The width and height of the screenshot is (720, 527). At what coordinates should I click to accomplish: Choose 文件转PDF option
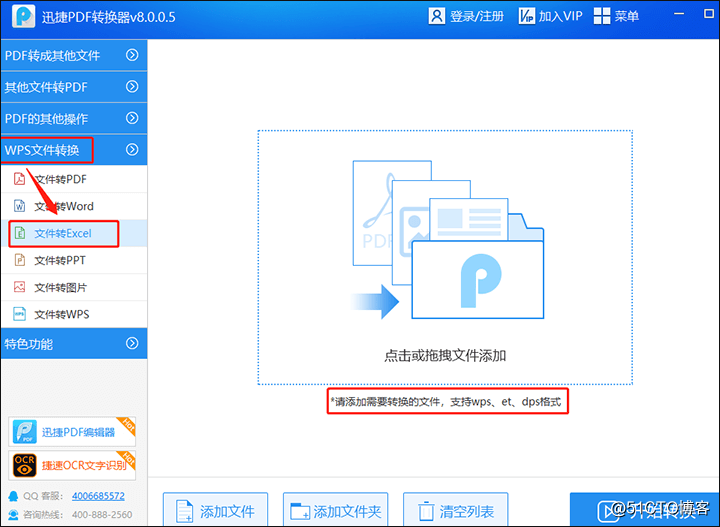click(74, 179)
